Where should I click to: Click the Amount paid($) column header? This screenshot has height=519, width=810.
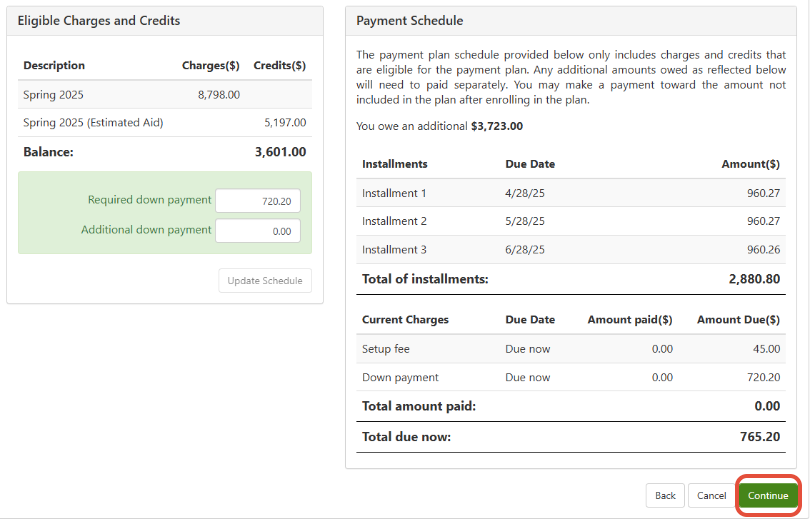630,320
